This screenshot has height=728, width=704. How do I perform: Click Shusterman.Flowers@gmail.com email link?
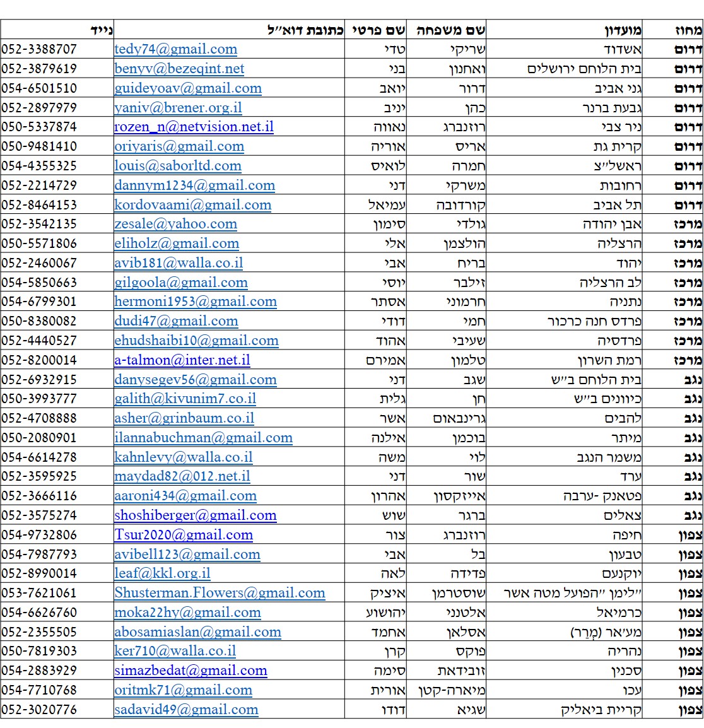[220, 593]
